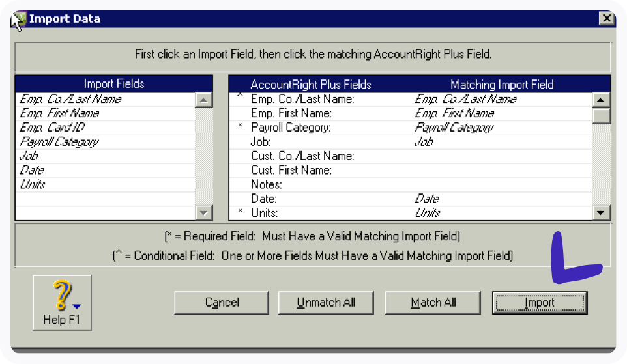Click Date: AccountRight field

pos(265,199)
